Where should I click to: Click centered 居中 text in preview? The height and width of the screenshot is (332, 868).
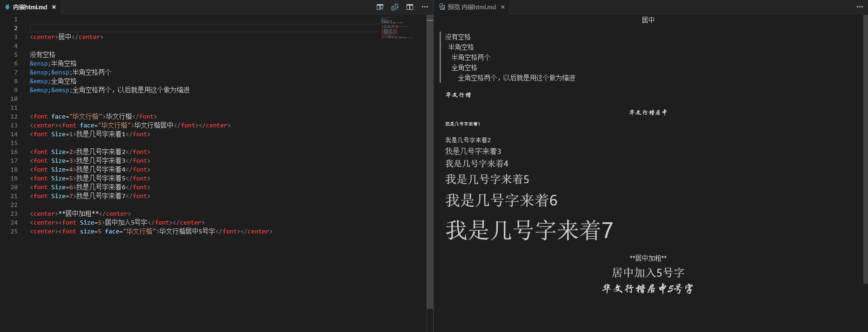(x=648, y=20)
